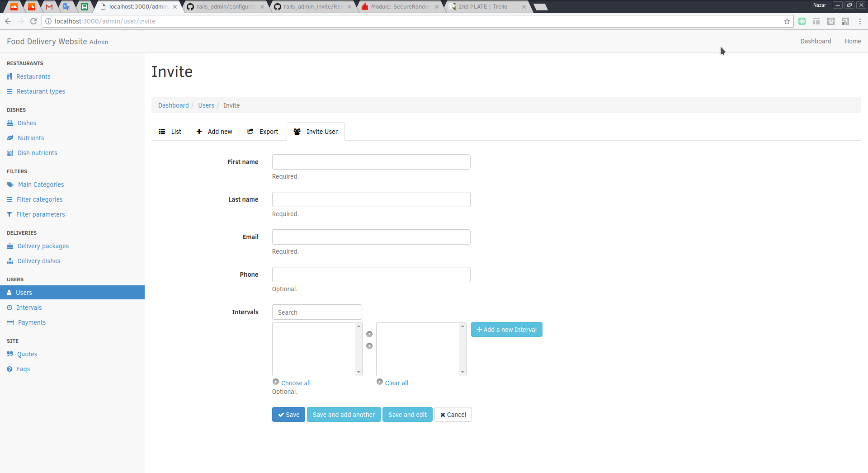Viewport: 868px width, 473px height.
Task: Click the Filter parameters funnel icon
Action: point(9,214)
